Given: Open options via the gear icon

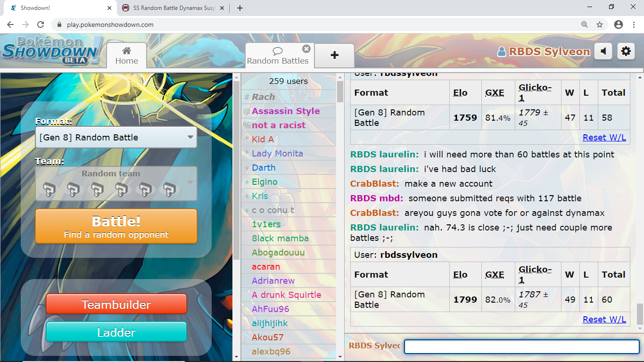Looking at the screenshot, I should coord(626,51).
